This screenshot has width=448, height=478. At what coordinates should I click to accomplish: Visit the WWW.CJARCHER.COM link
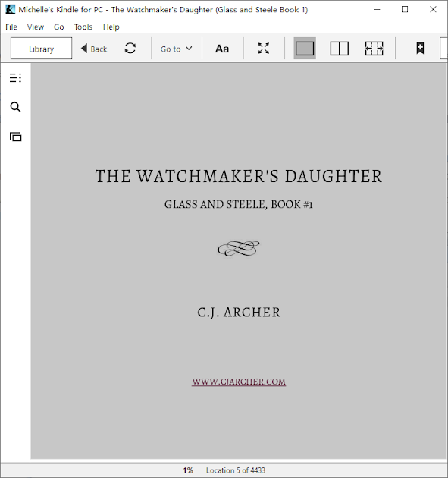(239, 382)
